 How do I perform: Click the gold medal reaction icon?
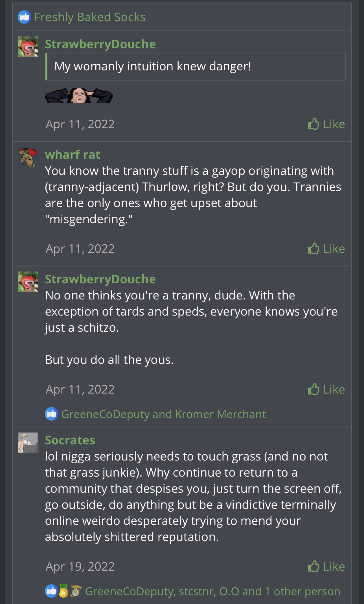(x=64, y=591)
